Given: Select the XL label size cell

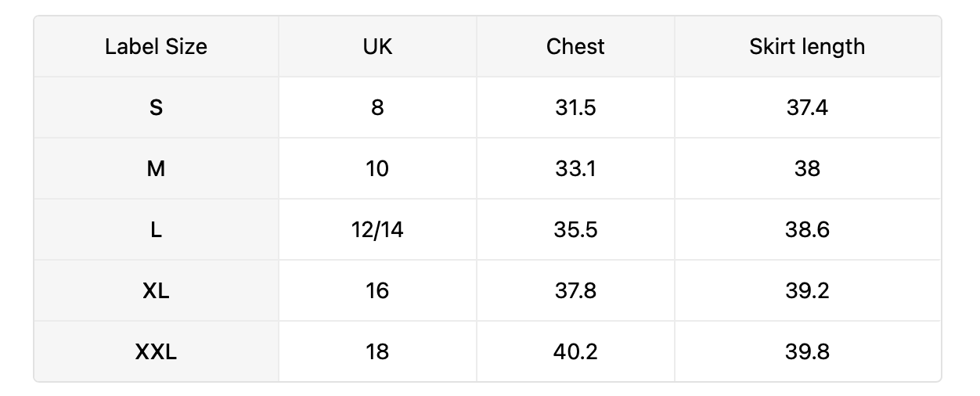Looking at the screenshot, I should (x=156, y=290).
